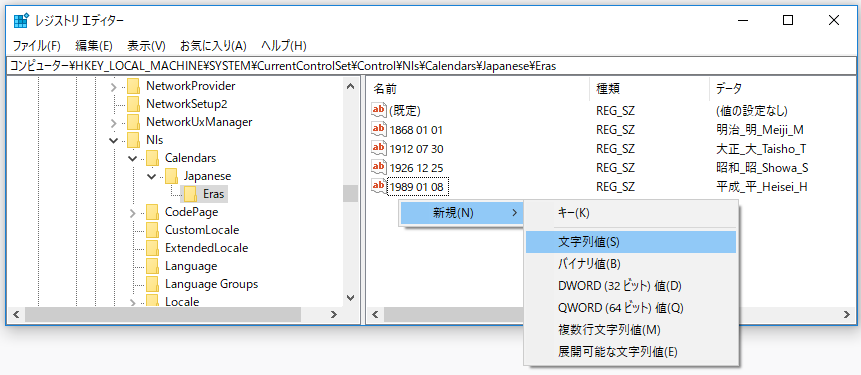Click the NetworkSetup2 folder icon
The height and width of the screenshot is (375, 861).
click(133, 104)
